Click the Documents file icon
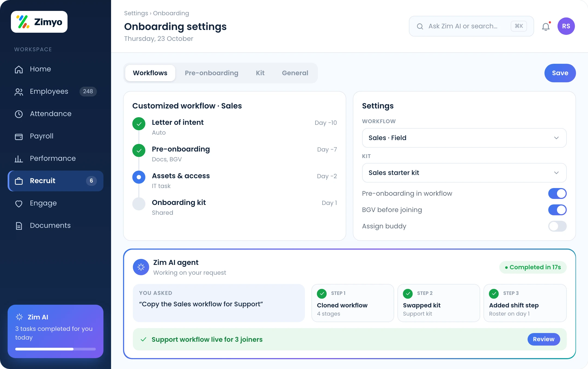Screen dimensions: 588x369 click(19, 226)
